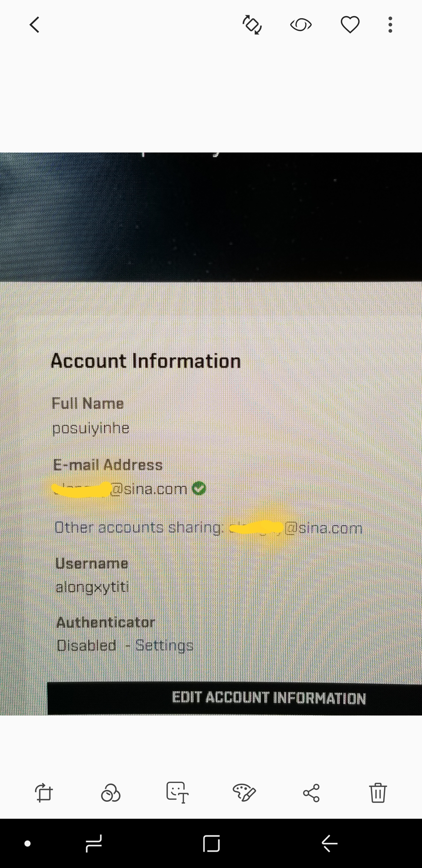Open the filters and effects tool

tap(110, 793)
